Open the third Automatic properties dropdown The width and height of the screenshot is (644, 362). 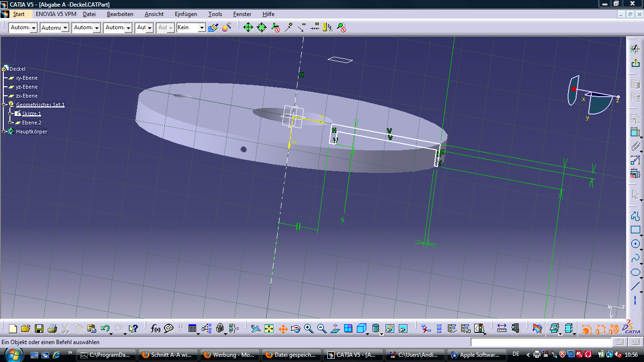click(97, 28)
